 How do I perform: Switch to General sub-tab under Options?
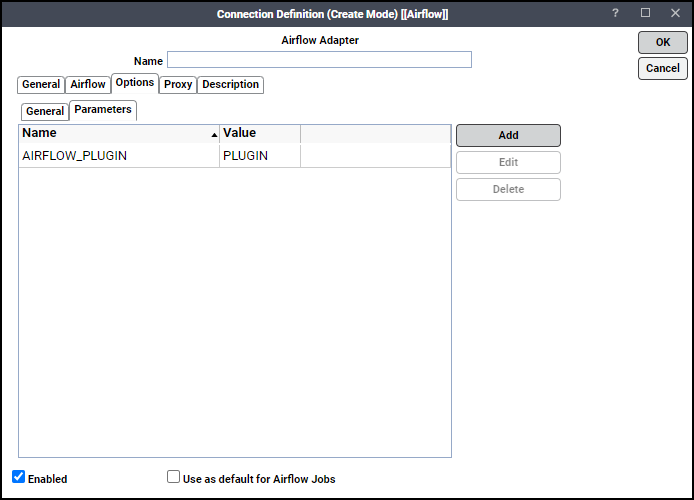coord(45,112)
